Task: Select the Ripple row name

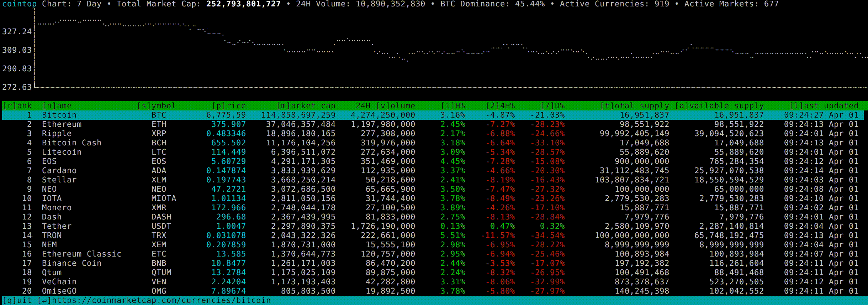Action: [x=57, y=134]
